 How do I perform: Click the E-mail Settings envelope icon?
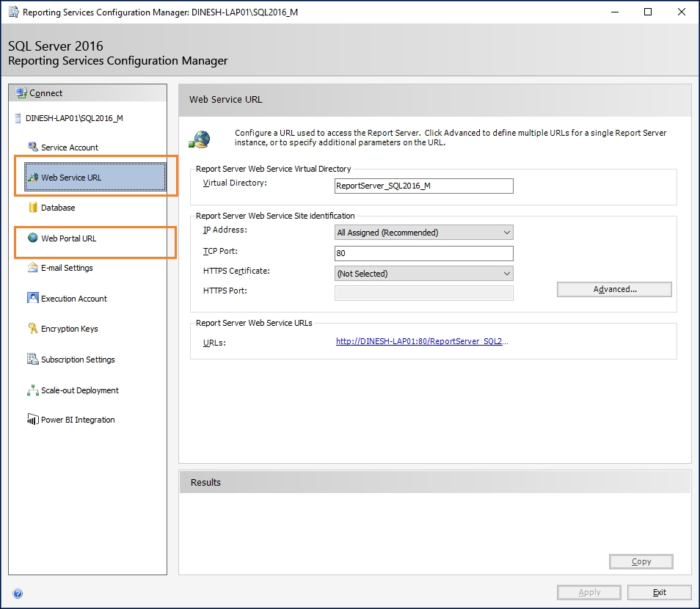pyautogui.click(x=32, y=267)
